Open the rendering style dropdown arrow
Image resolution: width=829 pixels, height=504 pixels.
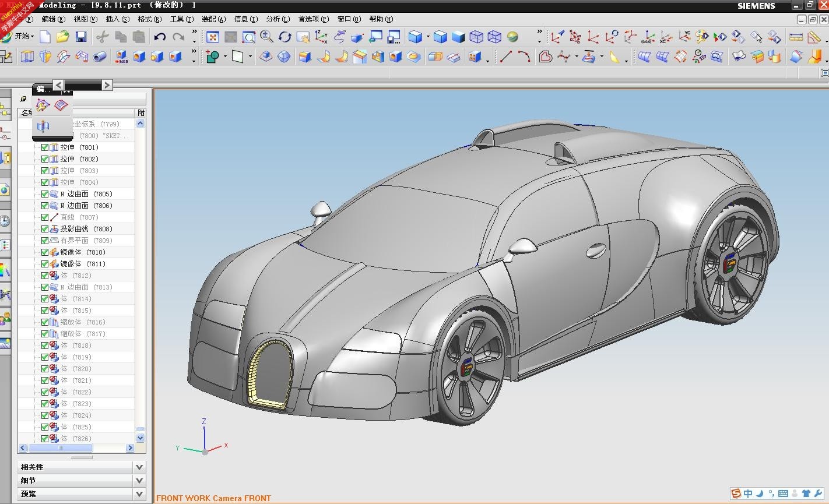pyautogui.click(x=428, y=37)
